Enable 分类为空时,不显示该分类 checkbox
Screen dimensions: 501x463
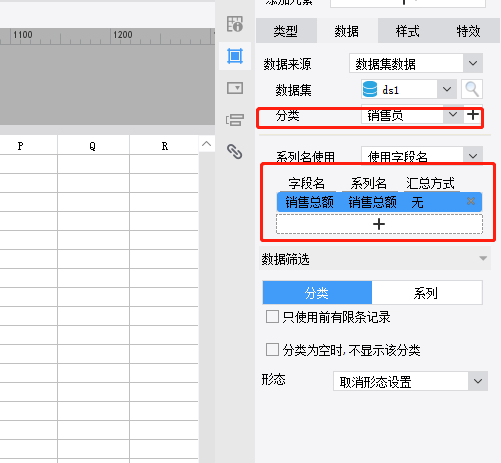pos(272,350)
